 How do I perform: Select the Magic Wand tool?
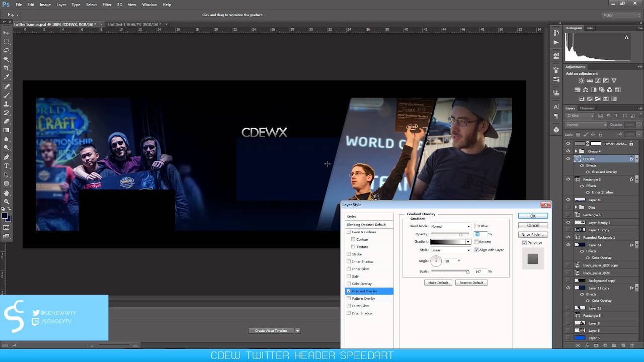click(x=7, y=59)
